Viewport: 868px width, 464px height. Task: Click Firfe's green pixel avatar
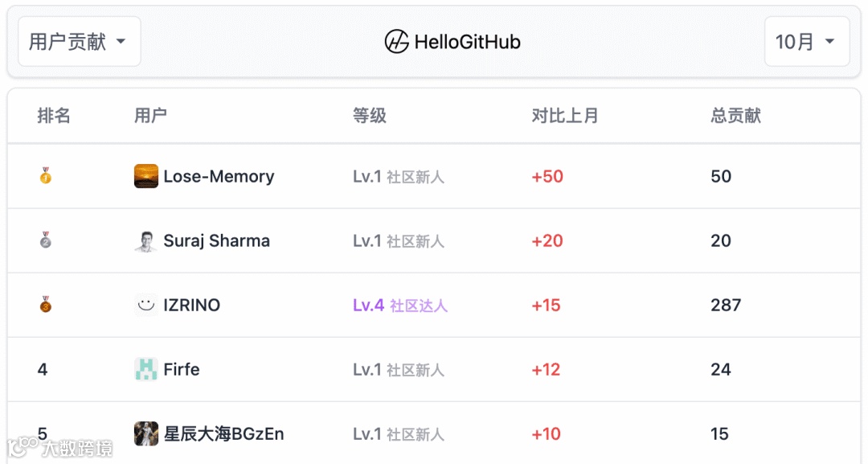click(x=146, y=369)
